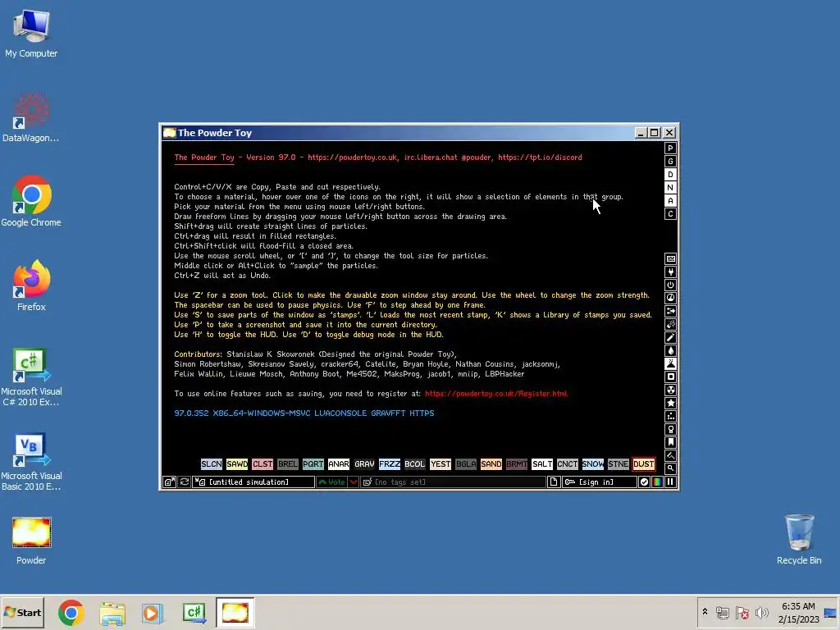Select the SALT element
840x630 pixels.
tap(542, 464)
